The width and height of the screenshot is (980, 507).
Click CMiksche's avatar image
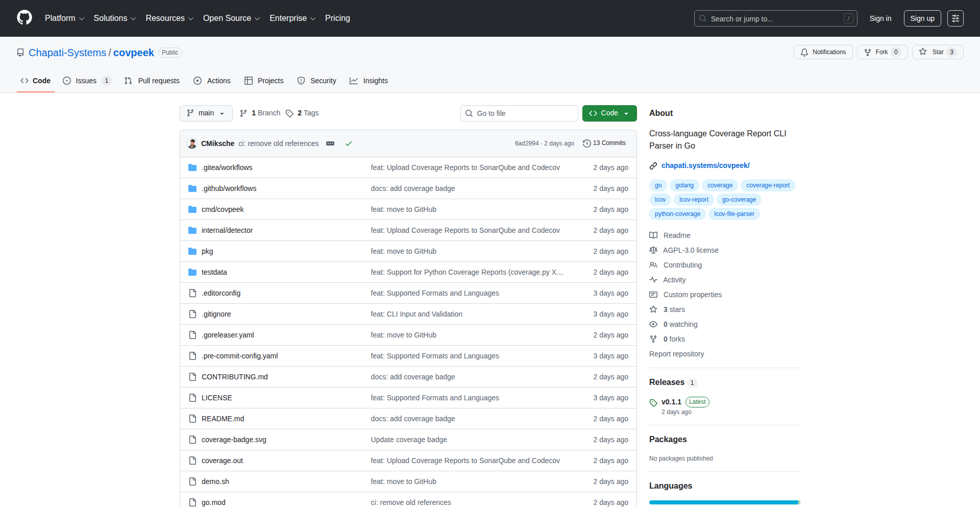192,143
